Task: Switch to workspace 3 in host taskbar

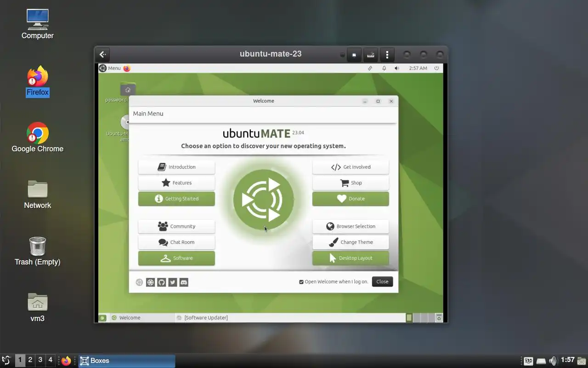Action: pos(40,360)
